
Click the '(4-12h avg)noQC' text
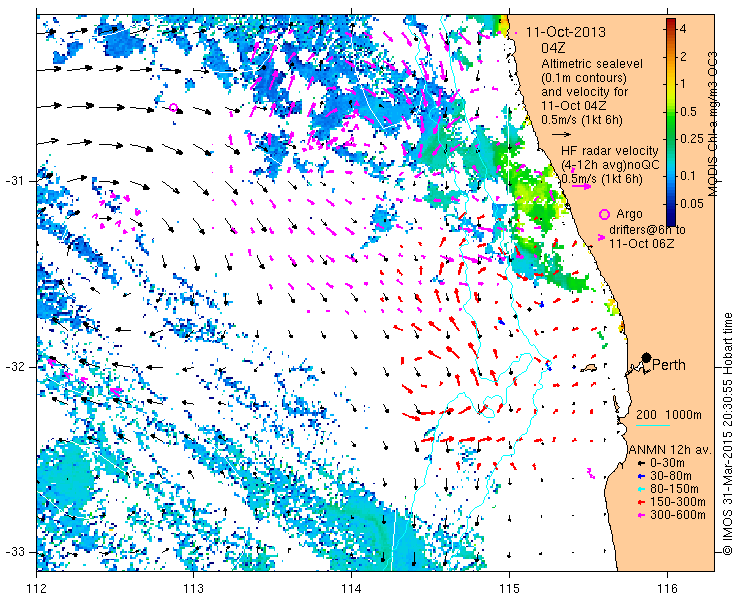[610, 165]
